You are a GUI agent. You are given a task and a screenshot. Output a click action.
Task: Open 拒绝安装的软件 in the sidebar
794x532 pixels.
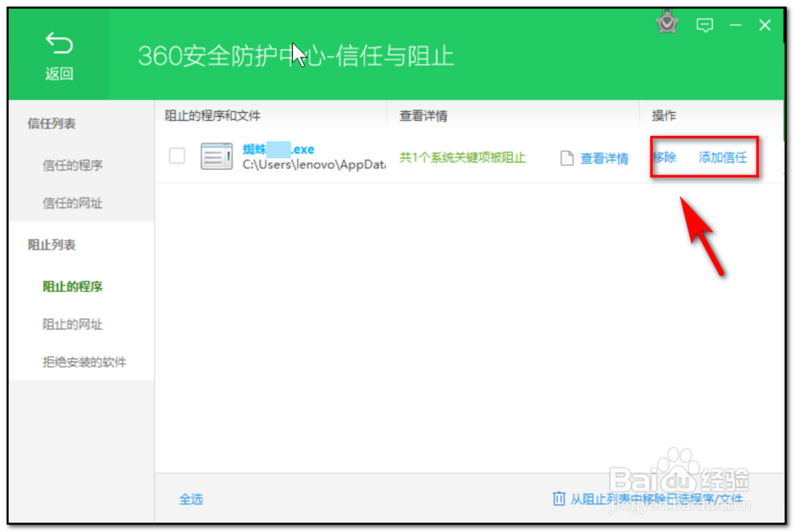click(84, 362)
